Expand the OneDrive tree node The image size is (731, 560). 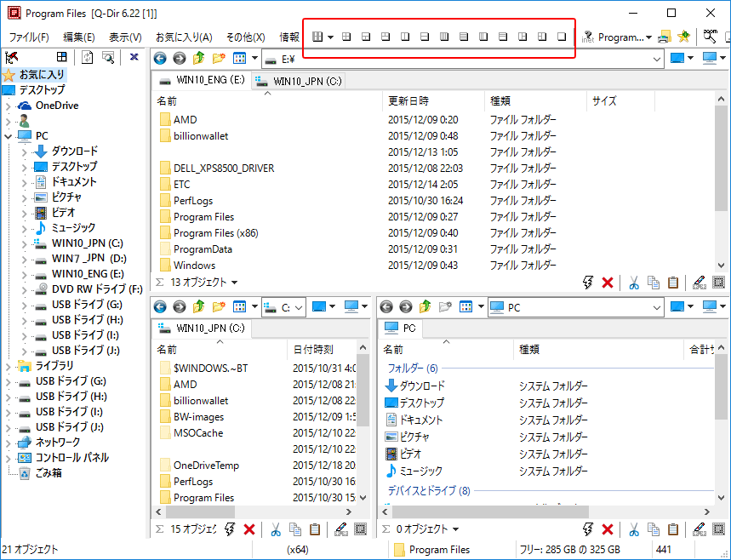(x=8, y=106)
